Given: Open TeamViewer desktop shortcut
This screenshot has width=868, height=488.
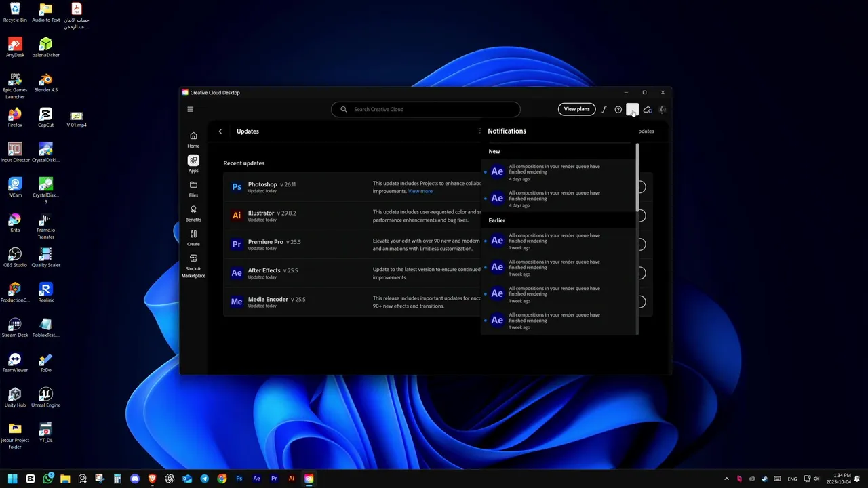Looking at the screenshot, I should tap(15, 363).
